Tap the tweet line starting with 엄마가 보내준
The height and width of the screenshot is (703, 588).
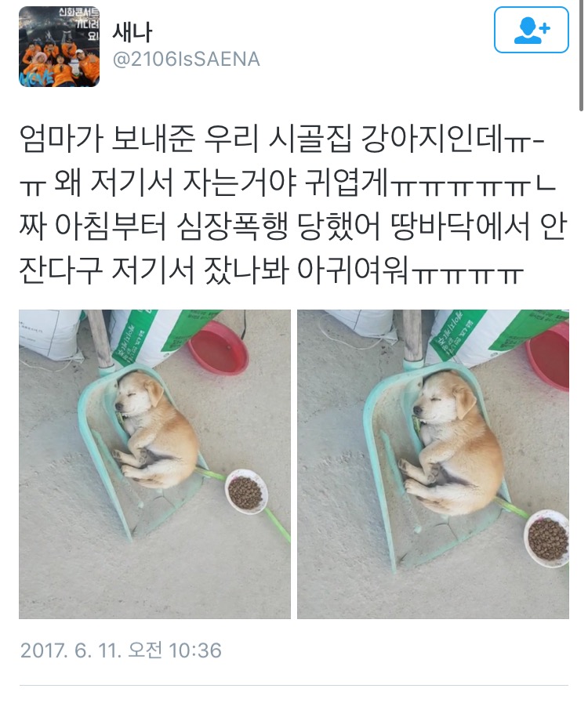click(282, 139)
